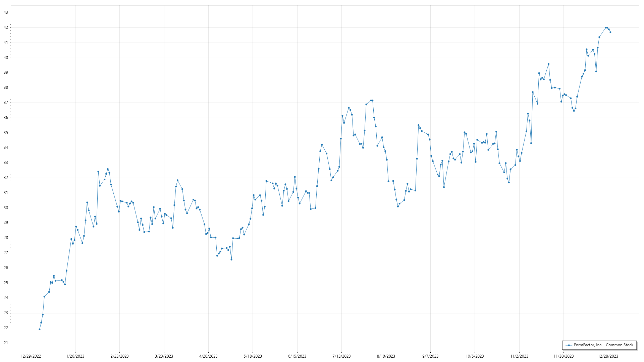Click the 32 y-axis tick label
The image size is (644, 362).
(6, 178)
